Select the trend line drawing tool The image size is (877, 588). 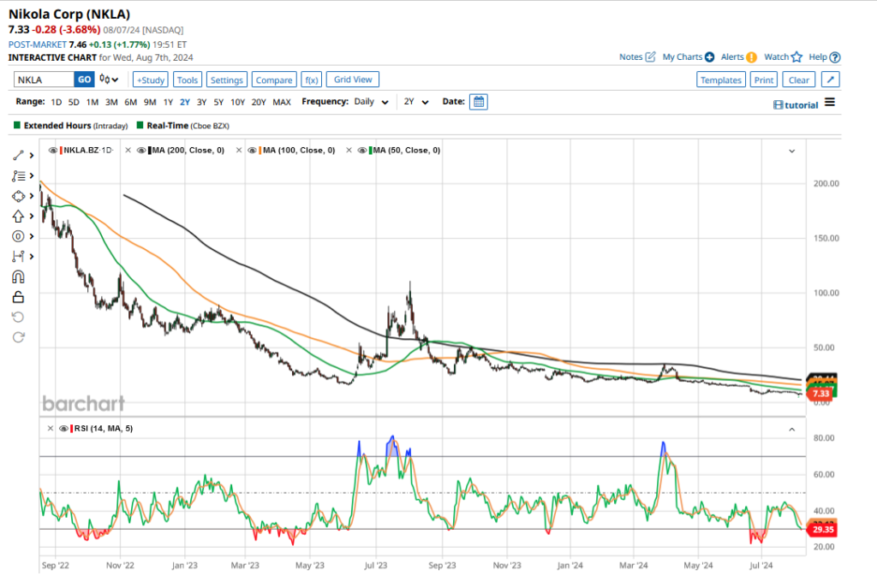click(x=18, y=155)
